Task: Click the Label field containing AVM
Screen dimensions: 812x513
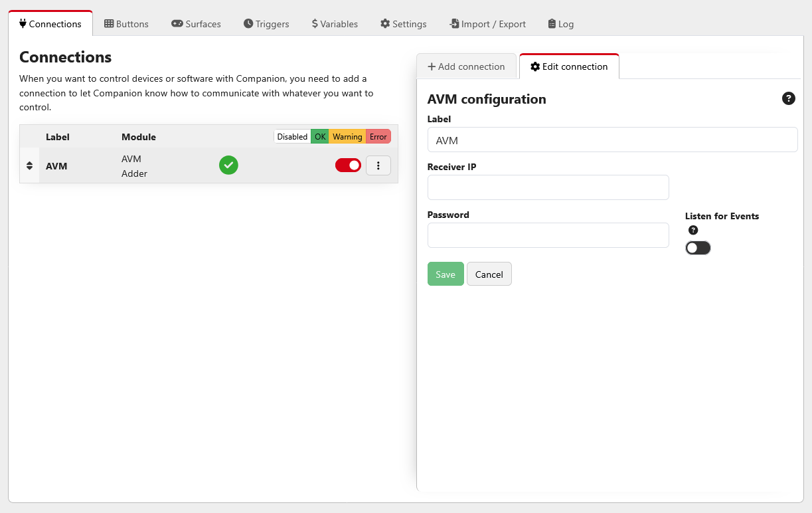Action: [x=611, y=140]
